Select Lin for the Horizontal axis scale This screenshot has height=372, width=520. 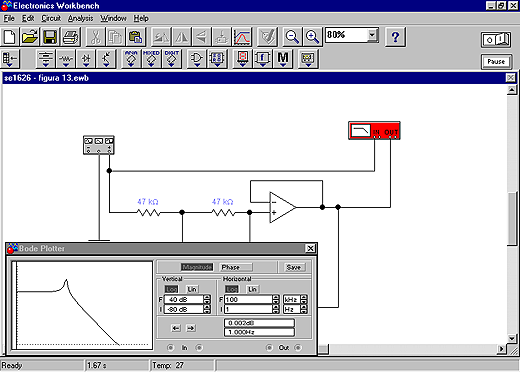click(252, 289)
